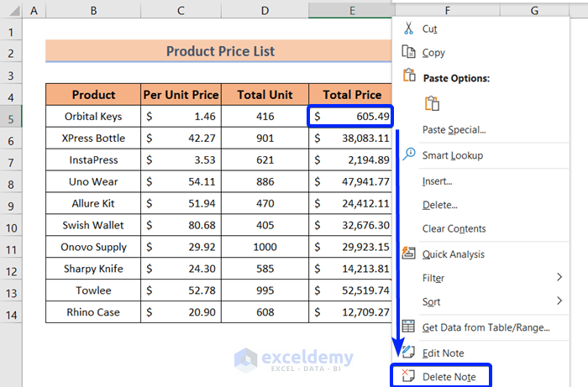Click the Edit Note icon
This screenshot has height=387, width=588.
coord(409,353)
